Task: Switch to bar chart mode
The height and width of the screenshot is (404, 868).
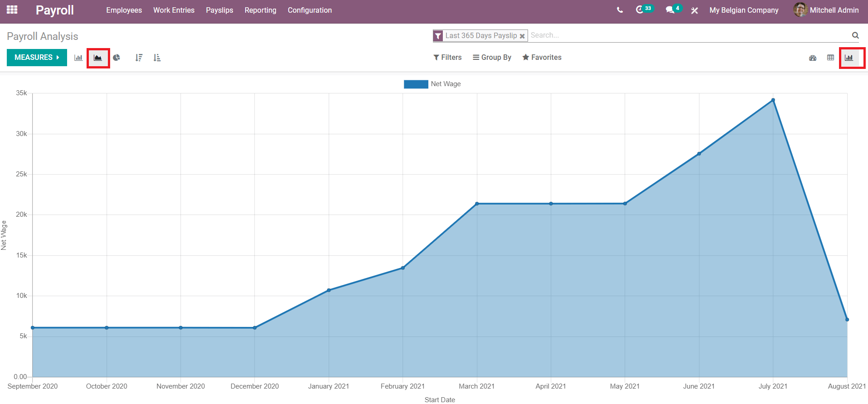Action: click(x=78, y=58)
